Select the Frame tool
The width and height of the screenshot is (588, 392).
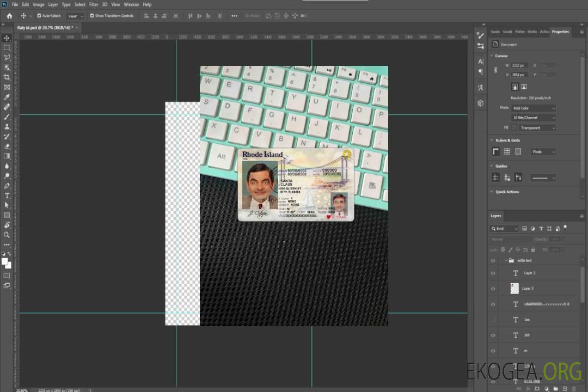click(7, 87)
